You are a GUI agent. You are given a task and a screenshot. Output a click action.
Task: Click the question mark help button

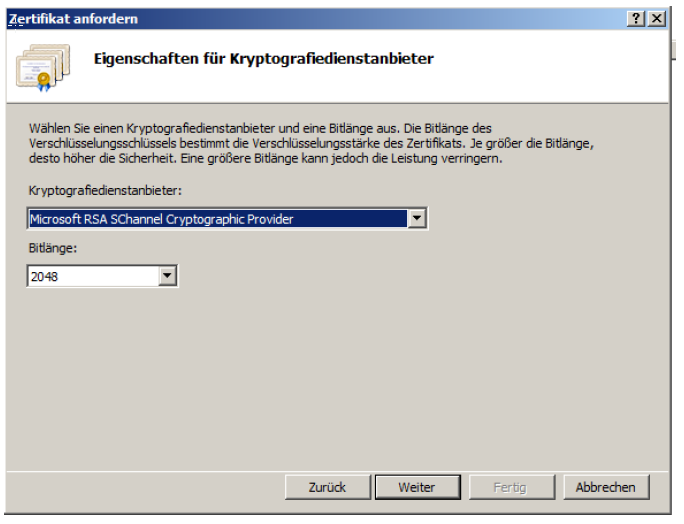tap(636, 19)
